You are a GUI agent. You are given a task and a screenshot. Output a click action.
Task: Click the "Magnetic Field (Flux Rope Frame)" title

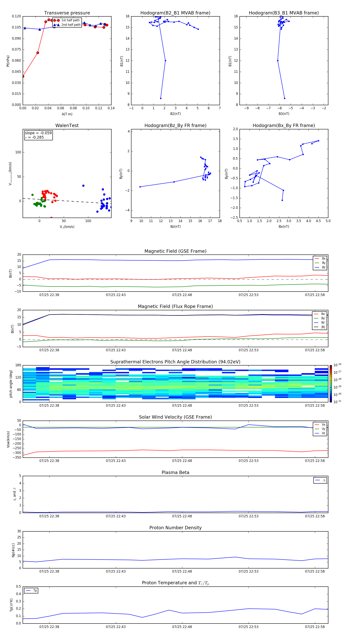coord(175,307)
